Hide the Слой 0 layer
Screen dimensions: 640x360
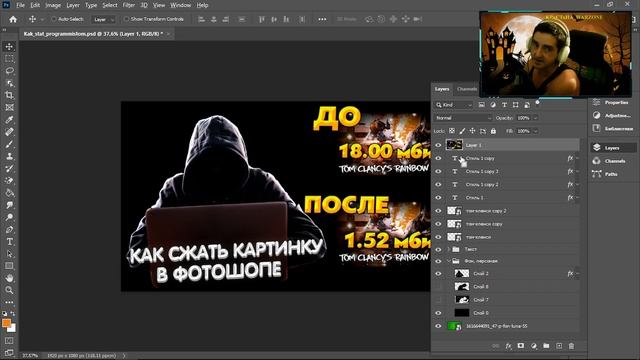(x=438, y=313)
